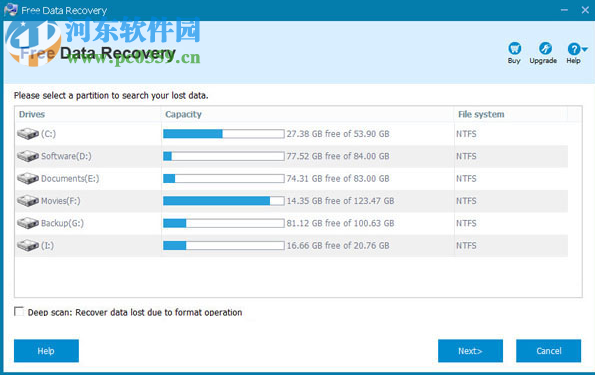Minimize the Free Data Recovery window
Screen dimensions: 595x375
tap(564, 10)
